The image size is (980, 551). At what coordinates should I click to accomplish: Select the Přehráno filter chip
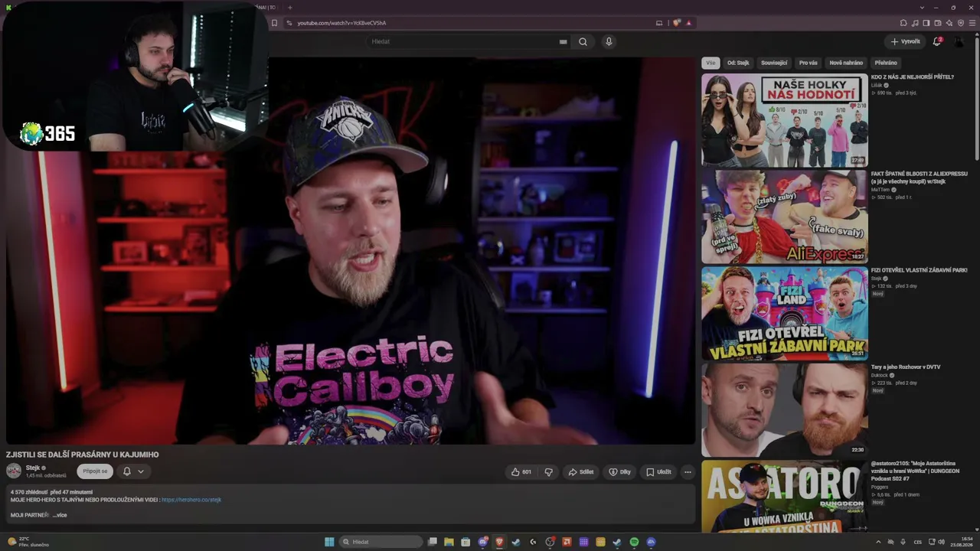pos(886,63)
